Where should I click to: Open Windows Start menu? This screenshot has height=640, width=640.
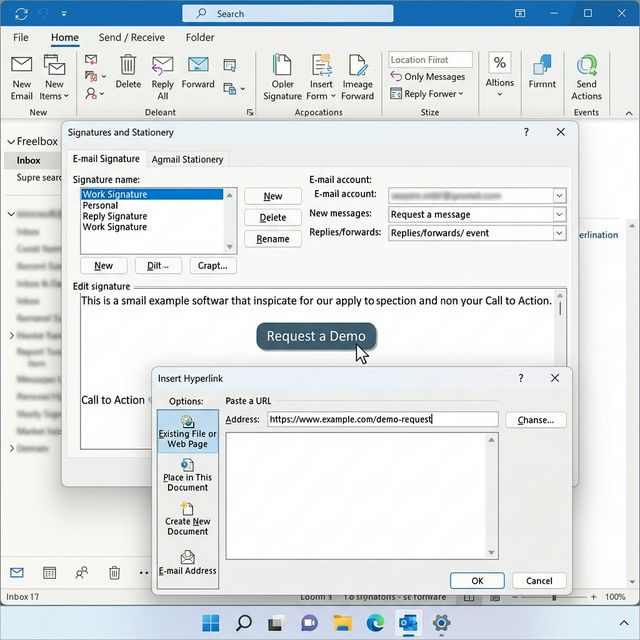pos(211,623)
